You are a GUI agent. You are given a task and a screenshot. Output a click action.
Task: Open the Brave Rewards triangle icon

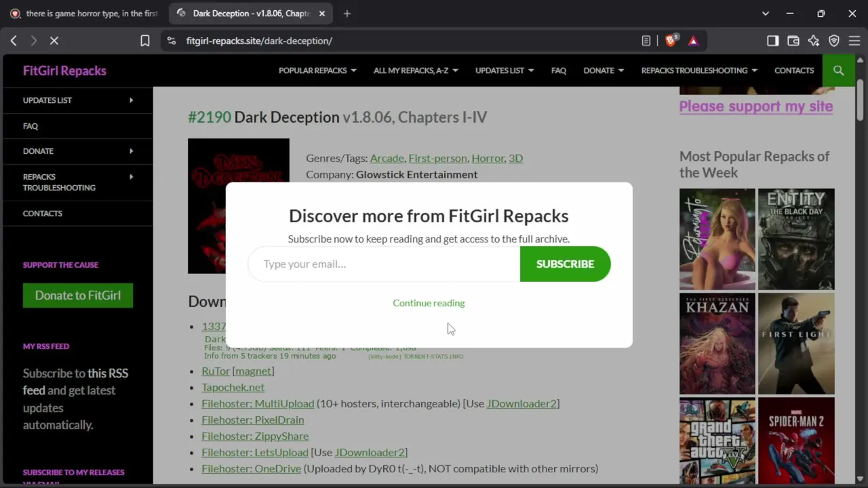coord(693,41)
